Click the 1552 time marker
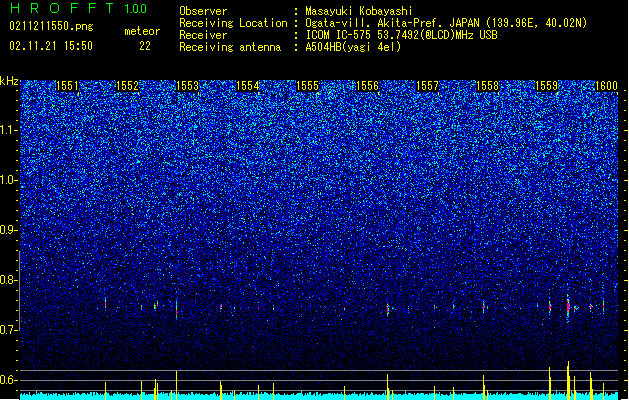629x400 pixels. [x=127, y=86]
